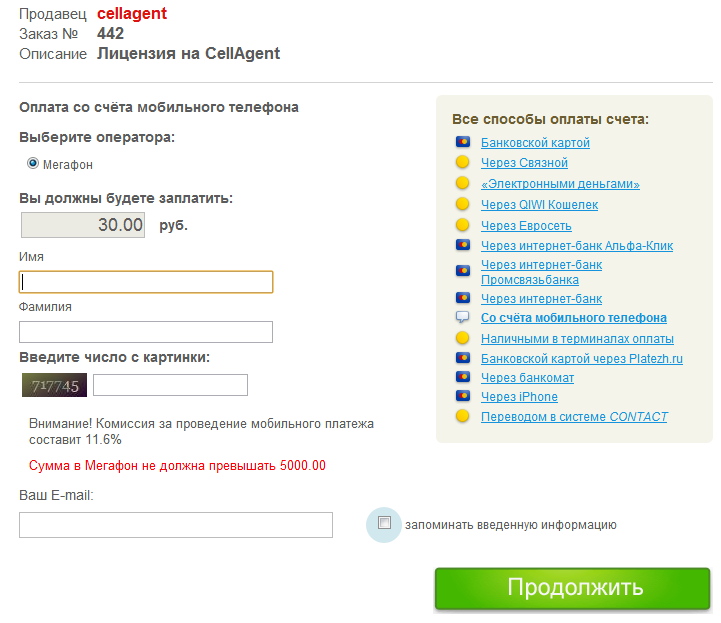This screenshot has height=623, width=721.
Task: Choose Через Евросеть payment option
Action: [526, 226]
